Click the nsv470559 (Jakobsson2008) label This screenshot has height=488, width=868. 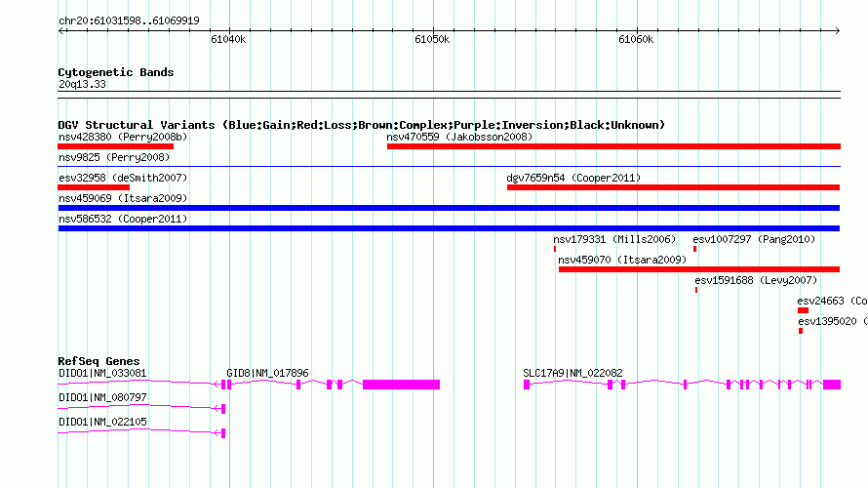pyautogui.click(x=459, y=137)
